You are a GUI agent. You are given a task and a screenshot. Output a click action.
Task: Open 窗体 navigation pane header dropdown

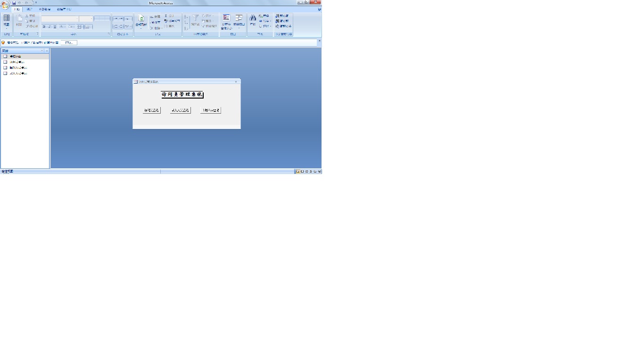pyautogui.click(x=42, y=50)
